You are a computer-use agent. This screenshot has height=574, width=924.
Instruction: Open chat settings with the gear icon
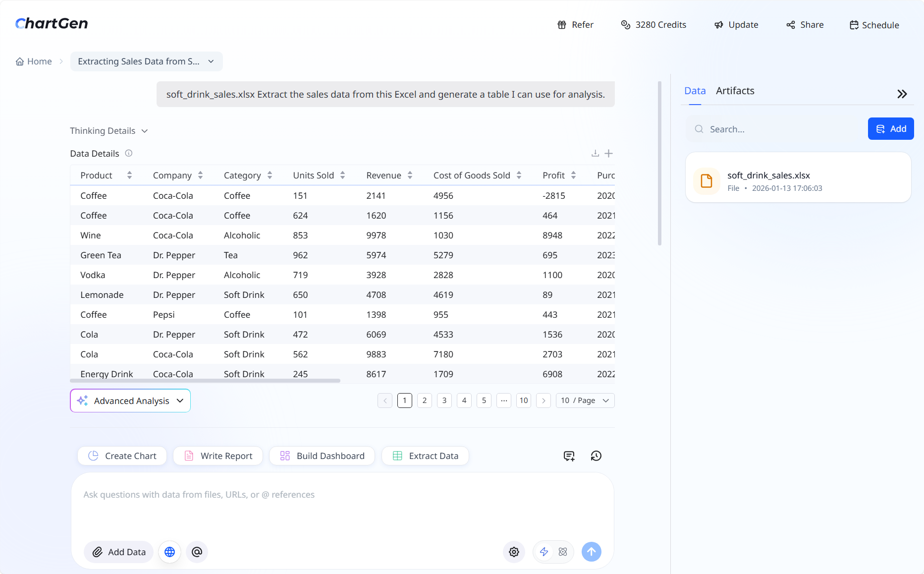point(514,552)
